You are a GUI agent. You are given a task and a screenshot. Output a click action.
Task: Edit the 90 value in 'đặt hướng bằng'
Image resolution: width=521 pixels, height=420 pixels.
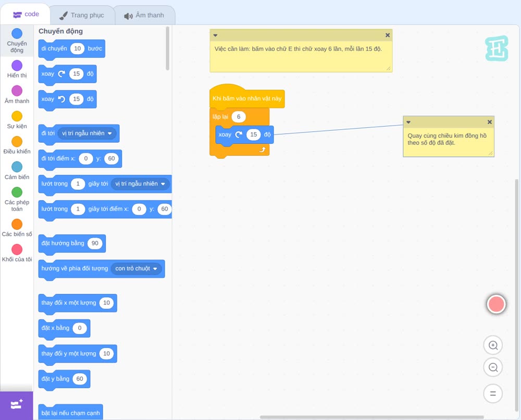click(95, 243)
